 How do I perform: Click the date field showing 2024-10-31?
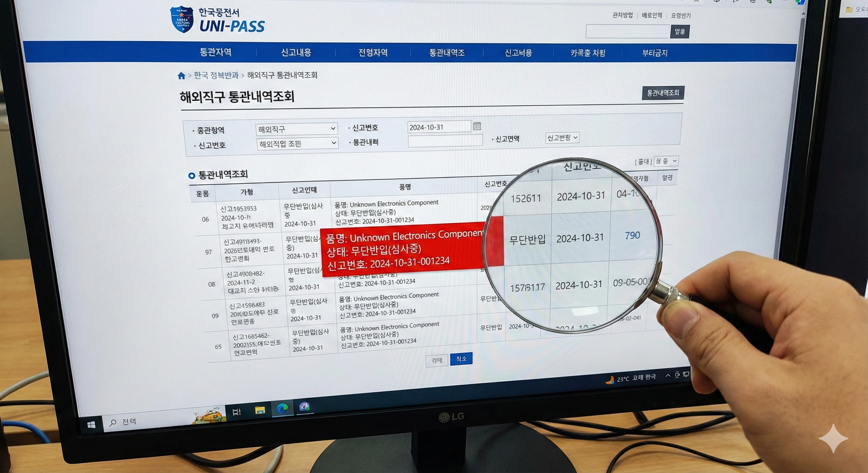(x=438, y=127)
